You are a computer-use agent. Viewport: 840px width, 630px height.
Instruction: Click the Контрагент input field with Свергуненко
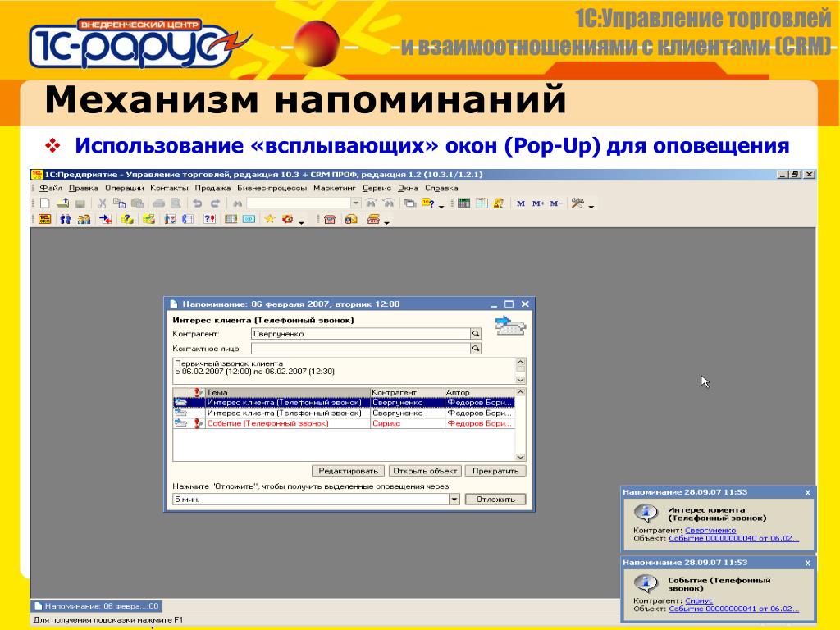361,334
